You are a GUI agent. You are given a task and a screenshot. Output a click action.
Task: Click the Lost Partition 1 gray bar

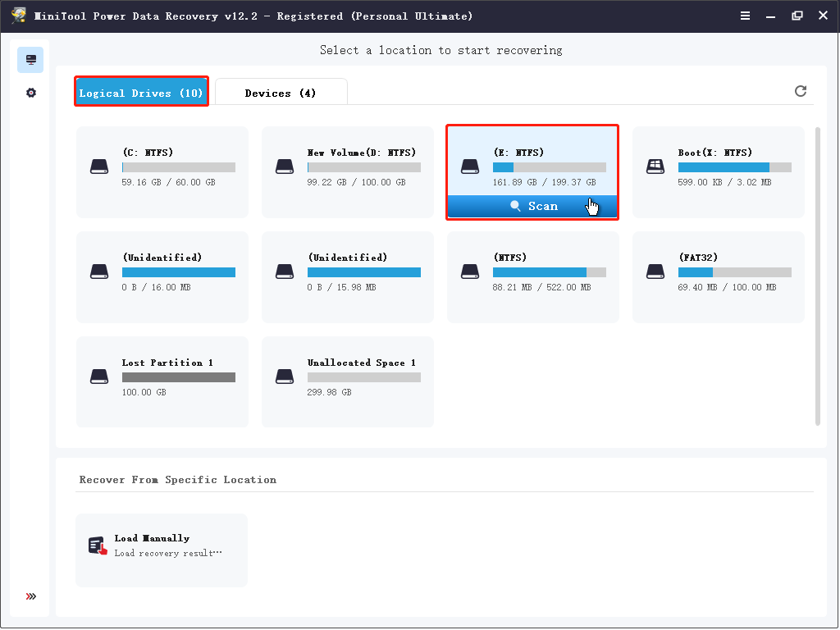pos(179,377)
